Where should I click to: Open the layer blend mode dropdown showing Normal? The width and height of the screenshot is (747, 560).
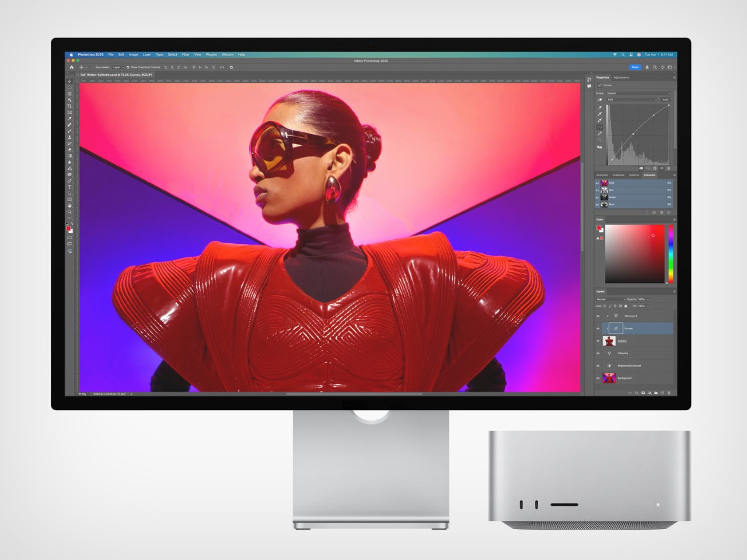(x=610, y=299)
